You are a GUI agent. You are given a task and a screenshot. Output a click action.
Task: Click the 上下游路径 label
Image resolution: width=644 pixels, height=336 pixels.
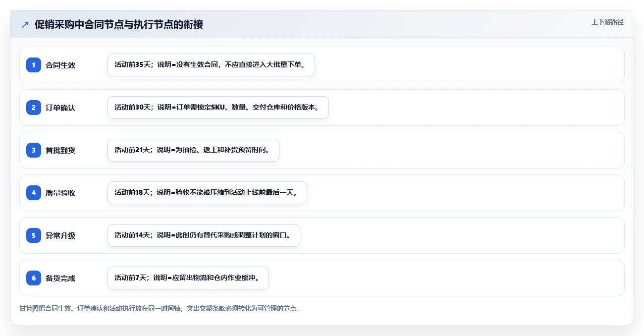tap(607, 22)
